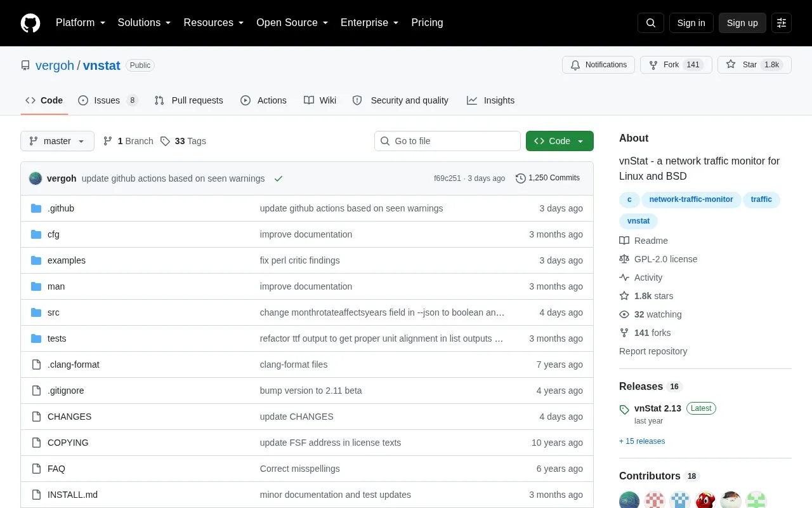Open the master branch dropdown
Image resolution: width=812 pixels, height=508 pixels.
57,141
